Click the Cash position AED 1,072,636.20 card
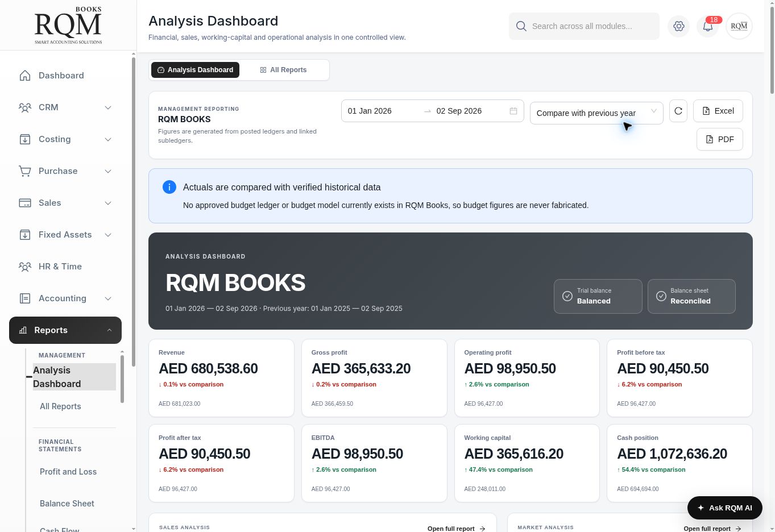The height and width of the screenshot is (532, 775). pos(679,463)
